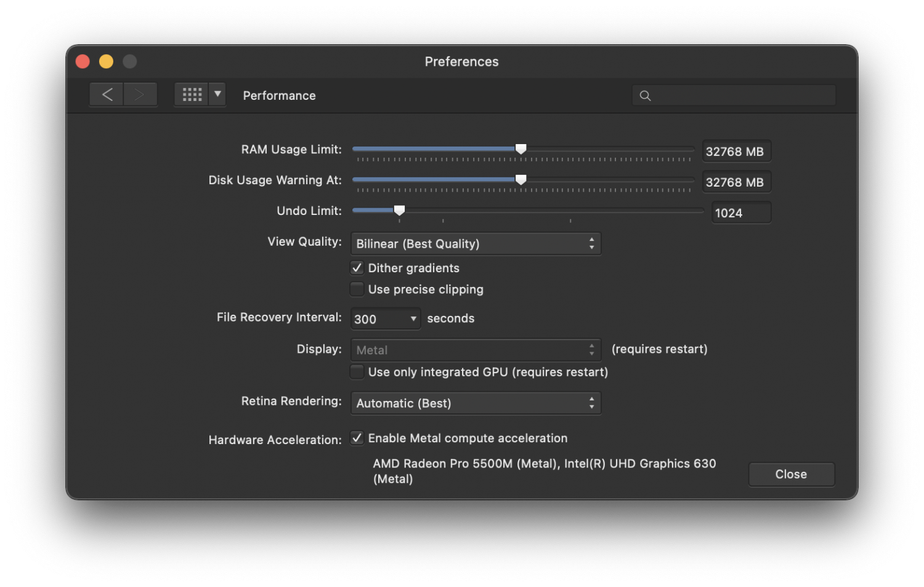Click the dropdown arrow beside the preferences grid icon
The height and width of the screenshot is (587, 924).
pos(217,94)
